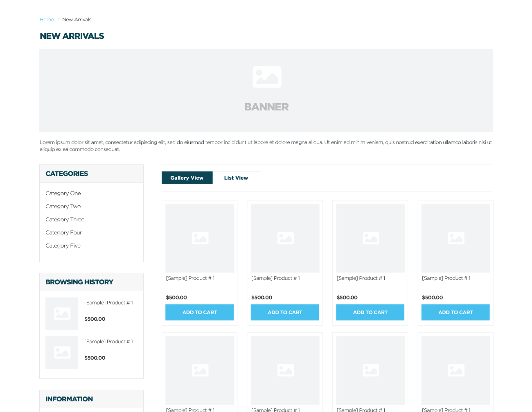The image size is (532, 412).
Task: Open Category Two from categories list
Action: coord(63,207)
